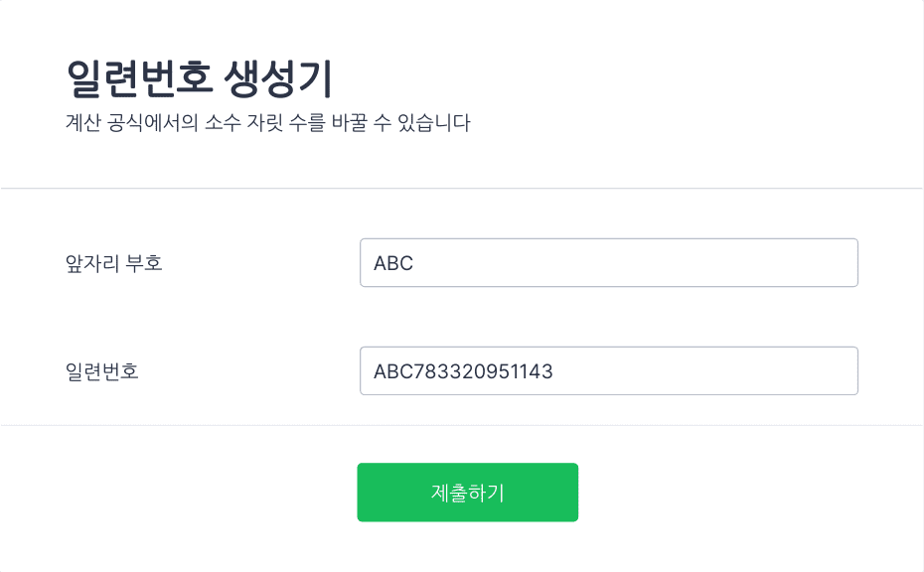Click the 일련번호 field label
The width and height of the screenshot is (924, 572).
[x=102, y=371]
